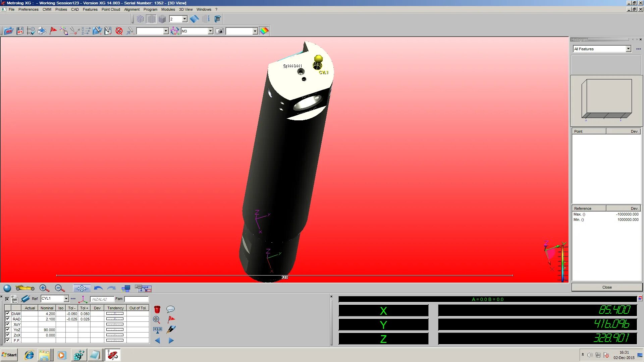Click the rainbow color map icon
Viewport: 644px width, 362px height.
coord(264,31)
